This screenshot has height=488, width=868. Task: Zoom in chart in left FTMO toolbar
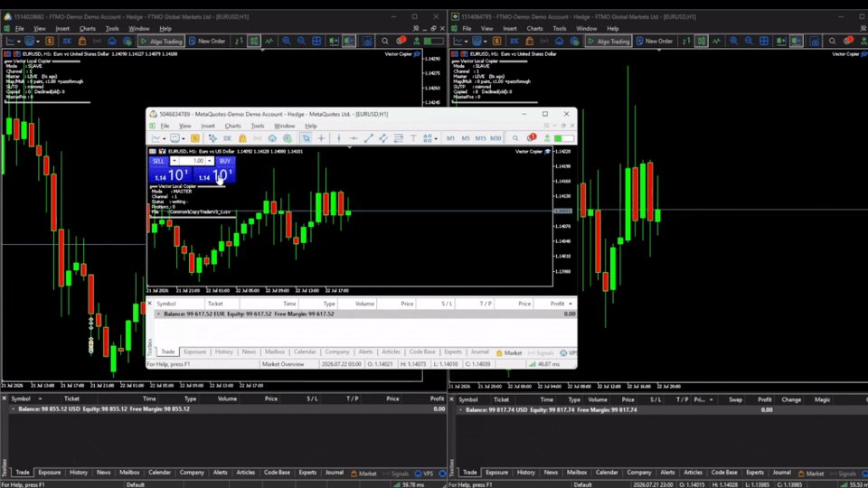[x=287, y=41]
